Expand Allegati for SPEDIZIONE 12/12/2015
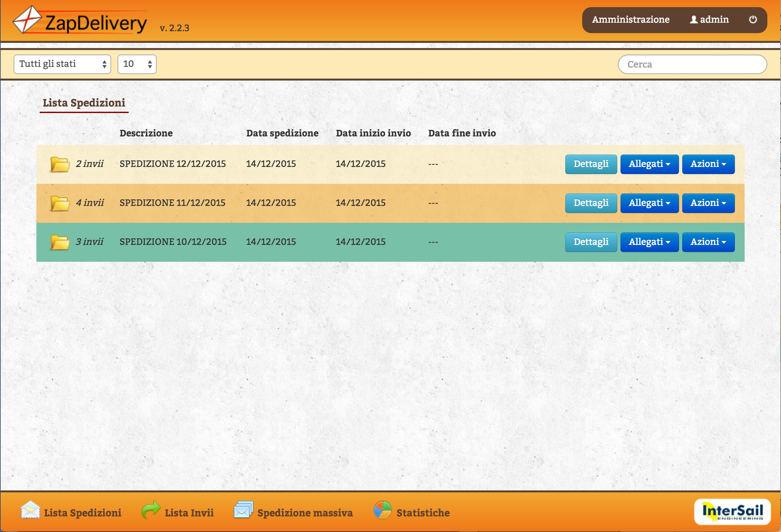The width and height of the screenshot is (781, 532). pos(649,164)
